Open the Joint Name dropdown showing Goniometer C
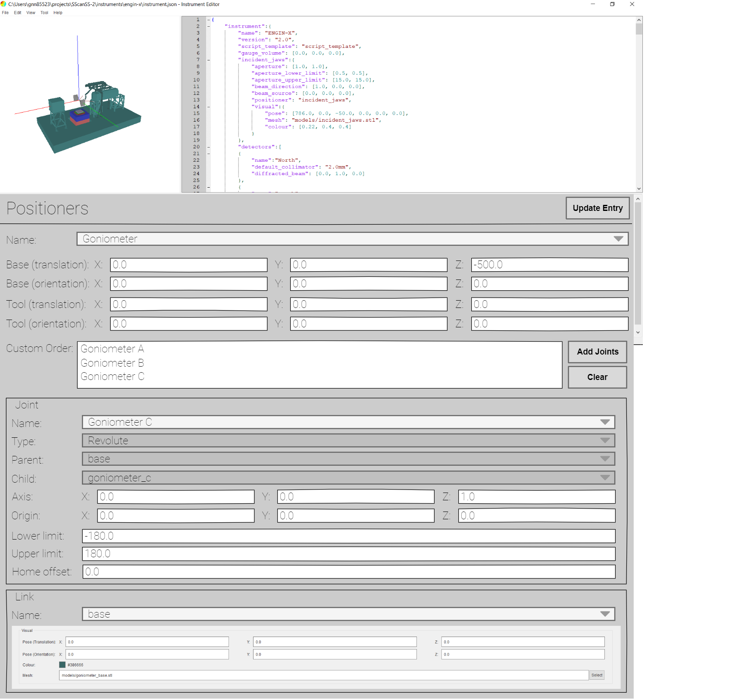The width and height of the screenshot is (745, 700). click(606, 422)
